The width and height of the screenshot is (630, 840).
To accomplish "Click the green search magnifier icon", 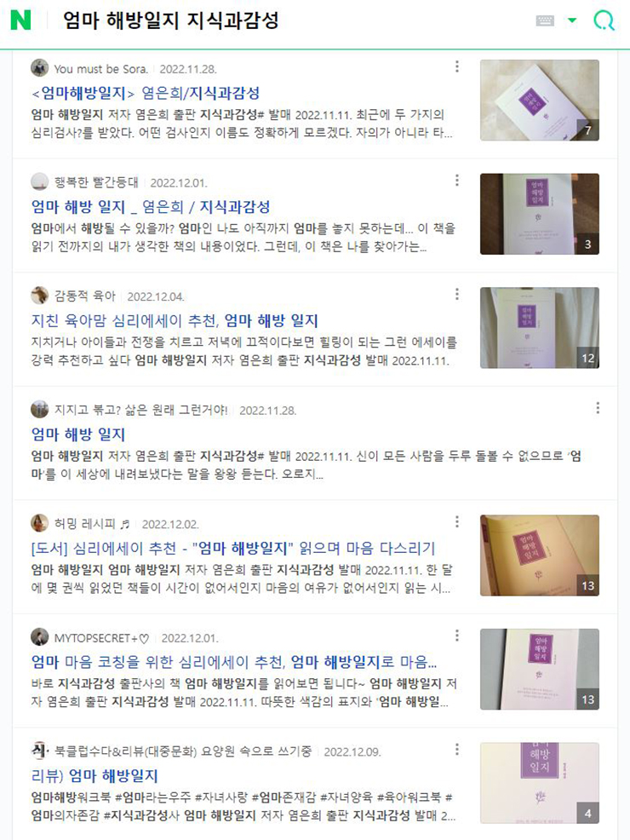I will pyautogui.click(x=604, y=20).
